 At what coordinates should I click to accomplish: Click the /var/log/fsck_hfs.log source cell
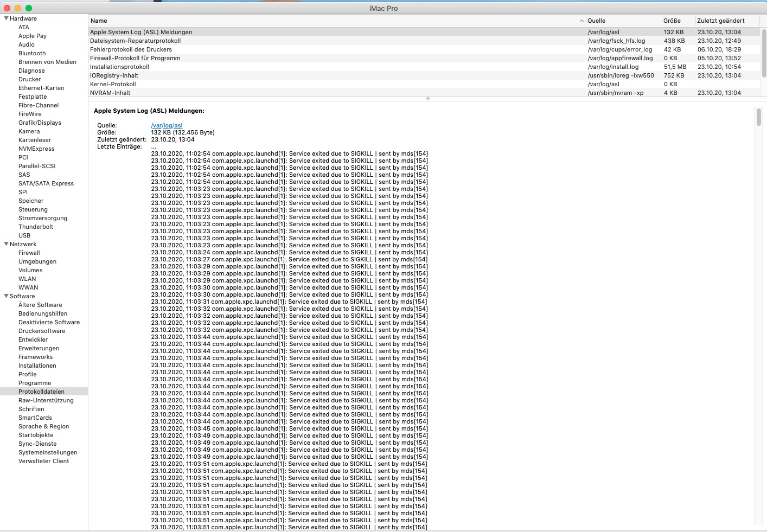tap(616, 41)
